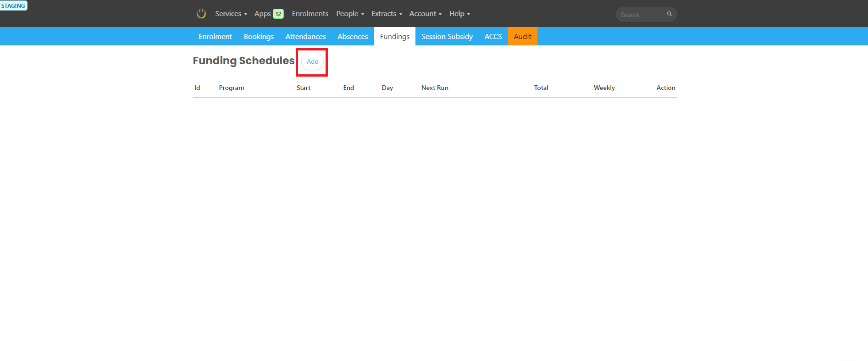
Task: Click the Day column header
Action: click(x=387, y=88)
